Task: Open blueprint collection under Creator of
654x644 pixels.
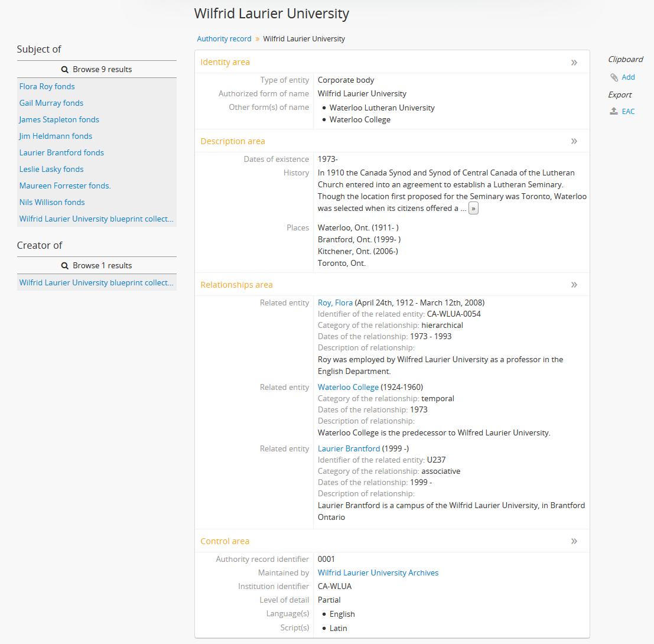Action: click(96, 282)
